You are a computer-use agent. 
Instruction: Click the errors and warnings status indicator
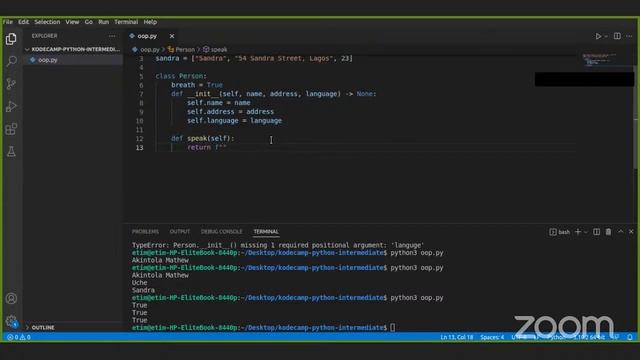(19, 337)
